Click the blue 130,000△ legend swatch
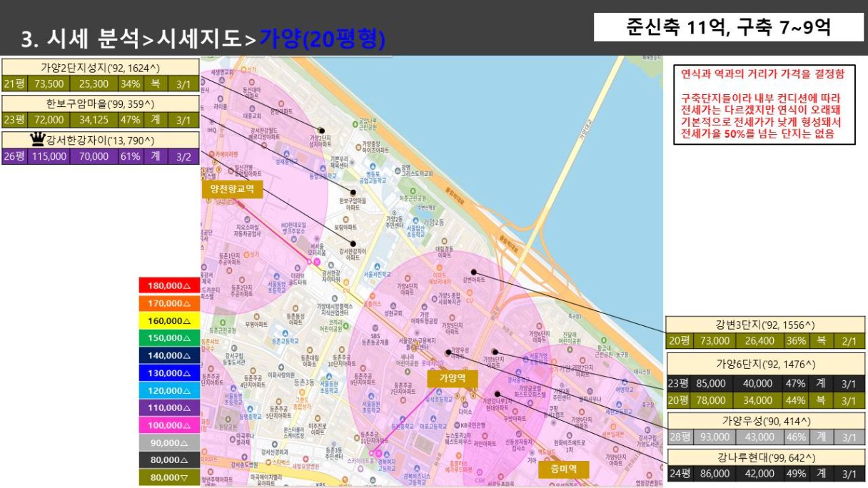 (x=170, y=372)
